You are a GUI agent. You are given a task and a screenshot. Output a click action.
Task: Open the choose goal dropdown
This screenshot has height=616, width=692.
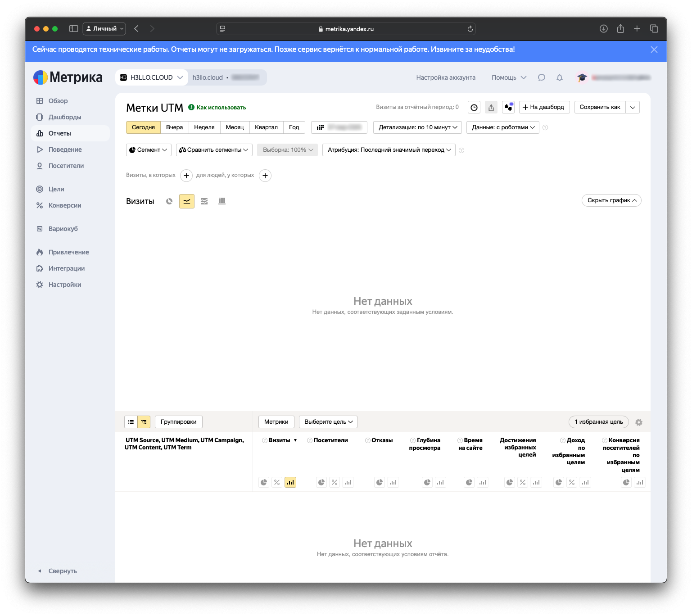coord(328,422)
